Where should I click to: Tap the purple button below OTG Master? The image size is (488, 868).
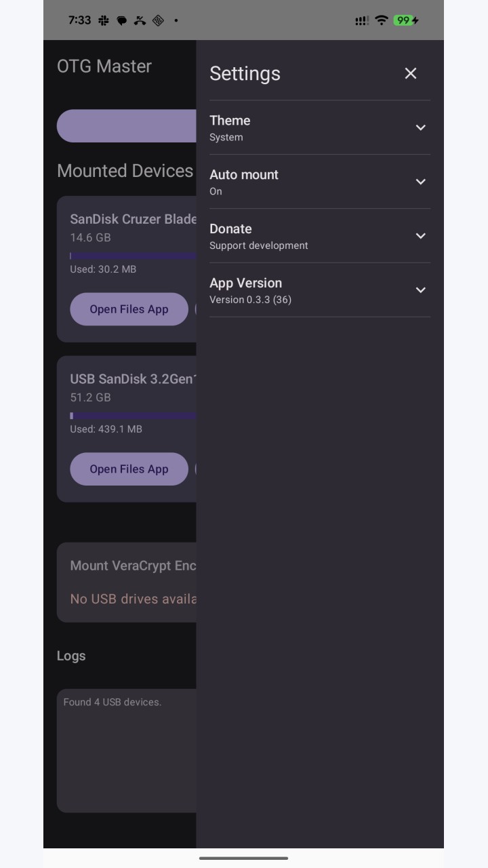click(127, 126)
